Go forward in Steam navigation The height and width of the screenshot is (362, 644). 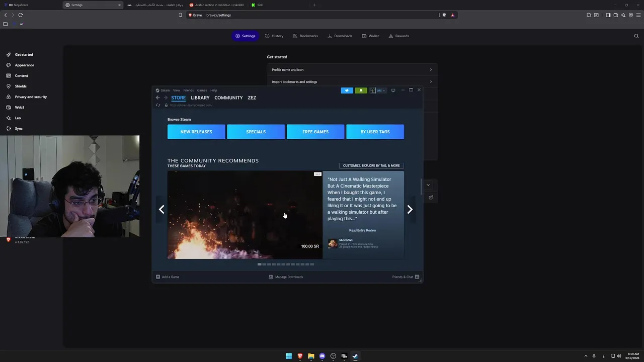click(165, 98)
